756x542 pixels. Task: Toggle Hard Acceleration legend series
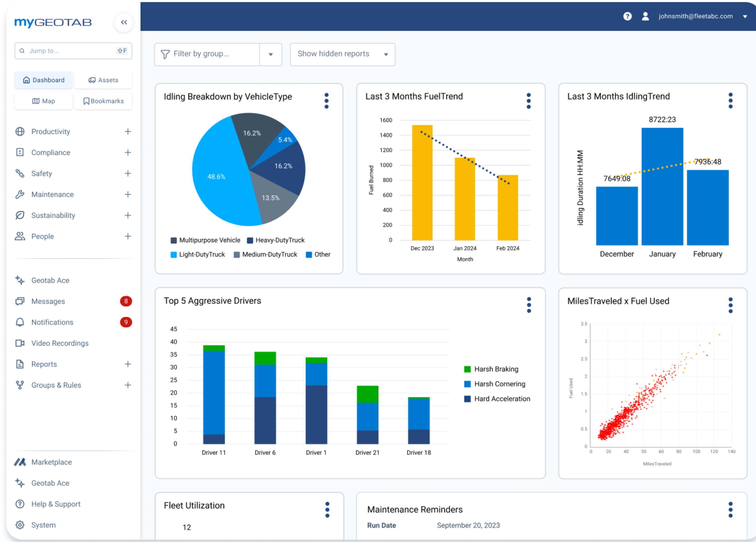click(x=497, y=399)
